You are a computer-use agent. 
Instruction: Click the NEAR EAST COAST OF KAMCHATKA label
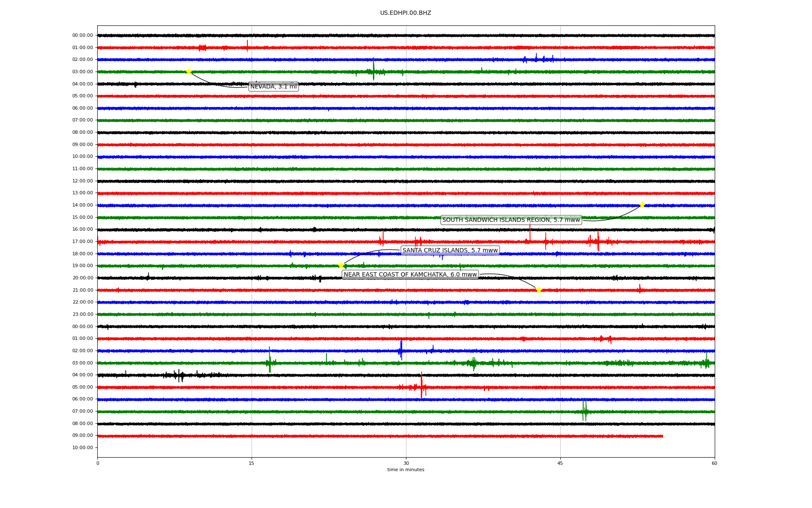pos(410,275)
